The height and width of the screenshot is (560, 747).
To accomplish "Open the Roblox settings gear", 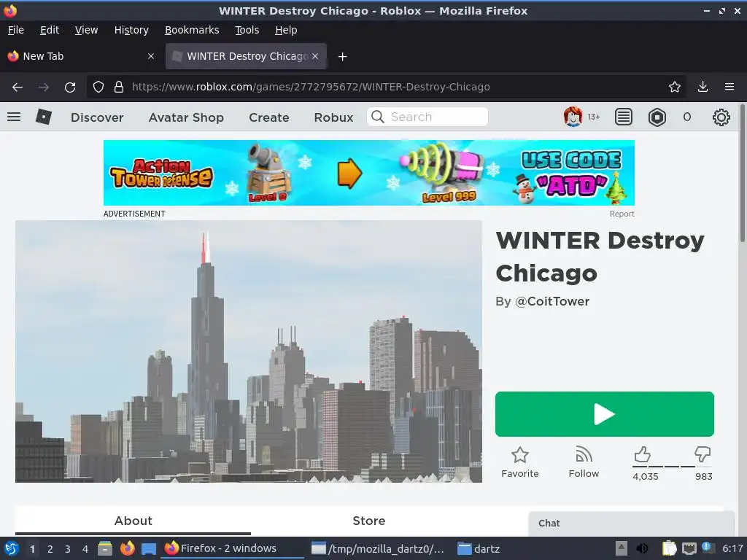I will point(721,117).
